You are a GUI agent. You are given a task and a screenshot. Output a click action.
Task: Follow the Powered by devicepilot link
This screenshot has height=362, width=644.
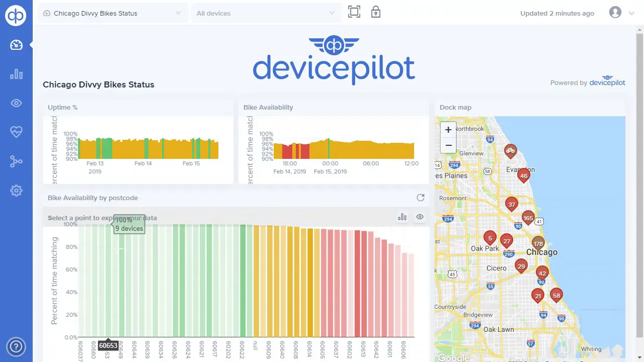click(588, 82)
